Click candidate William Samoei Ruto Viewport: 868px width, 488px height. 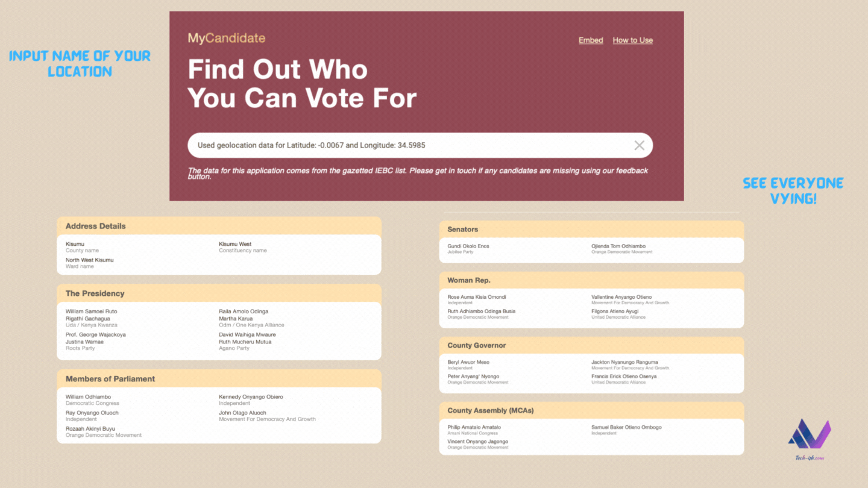[x=92, y=311]
